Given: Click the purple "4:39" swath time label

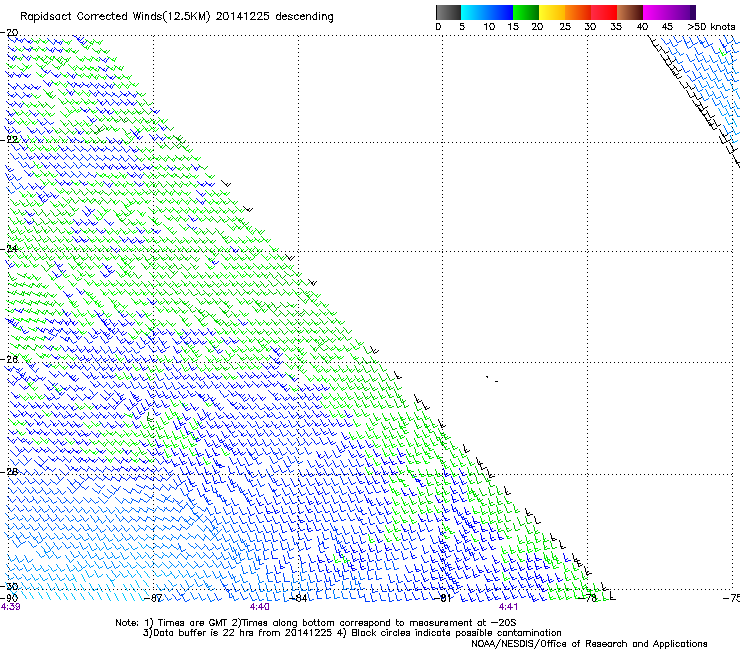Looking at the screenshot, I should 10,607.
